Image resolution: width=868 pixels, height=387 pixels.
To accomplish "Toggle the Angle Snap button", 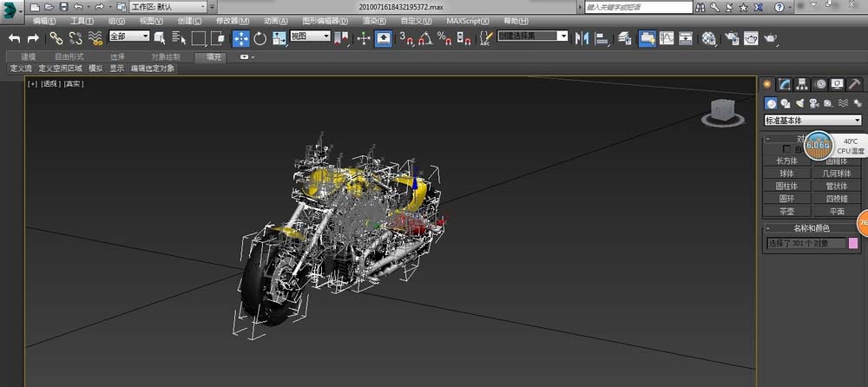I will point(425,38).
